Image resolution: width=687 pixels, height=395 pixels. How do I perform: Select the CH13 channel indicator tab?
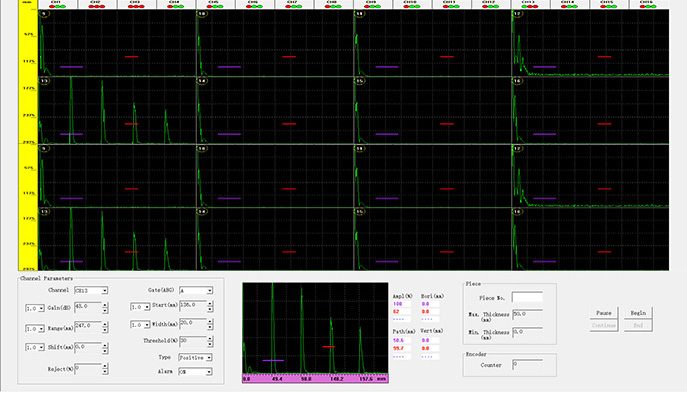[x=530, y=4]
